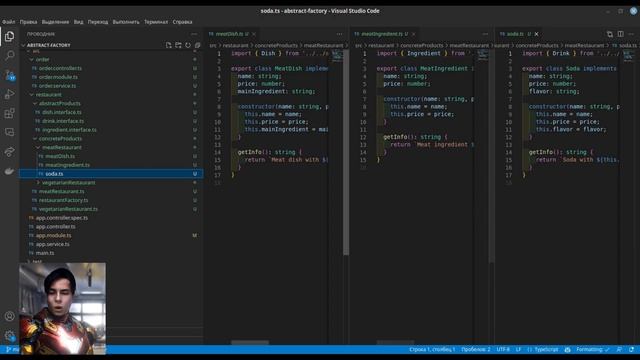Open explorer panel more actions ellipsis
Image resolution: width=640 pixels, height=360 pixels.
194,34
